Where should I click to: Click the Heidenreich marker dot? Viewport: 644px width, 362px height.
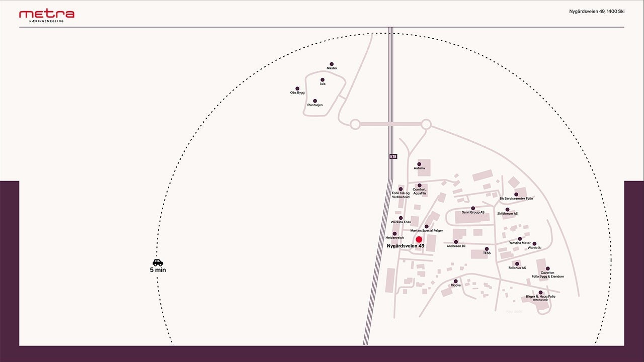click(x=394, y=233)
